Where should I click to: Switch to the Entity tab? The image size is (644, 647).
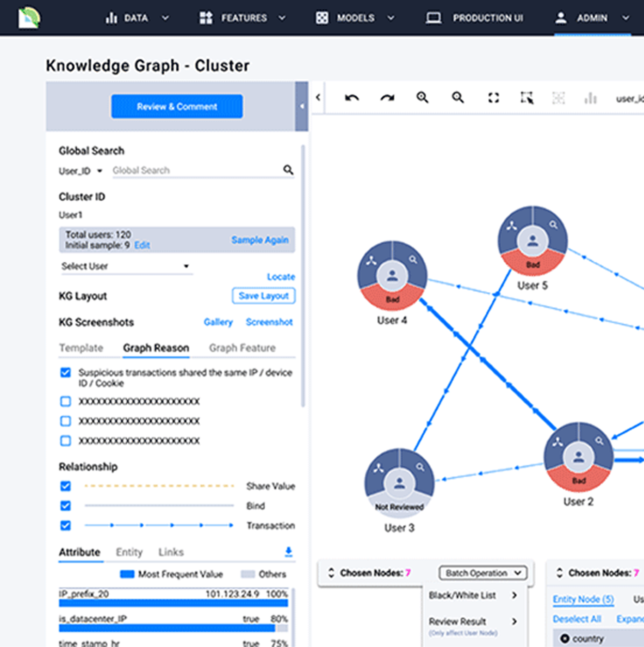coord(129,552)
